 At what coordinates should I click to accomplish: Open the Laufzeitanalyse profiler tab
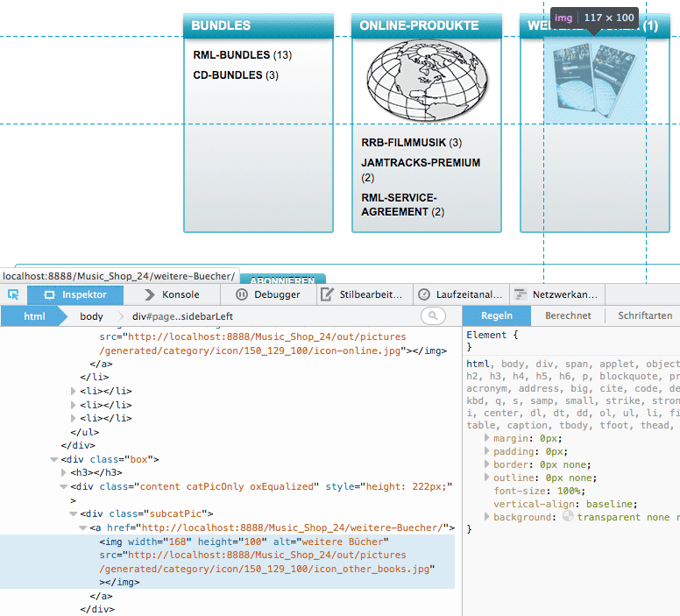tap(461, 295)
